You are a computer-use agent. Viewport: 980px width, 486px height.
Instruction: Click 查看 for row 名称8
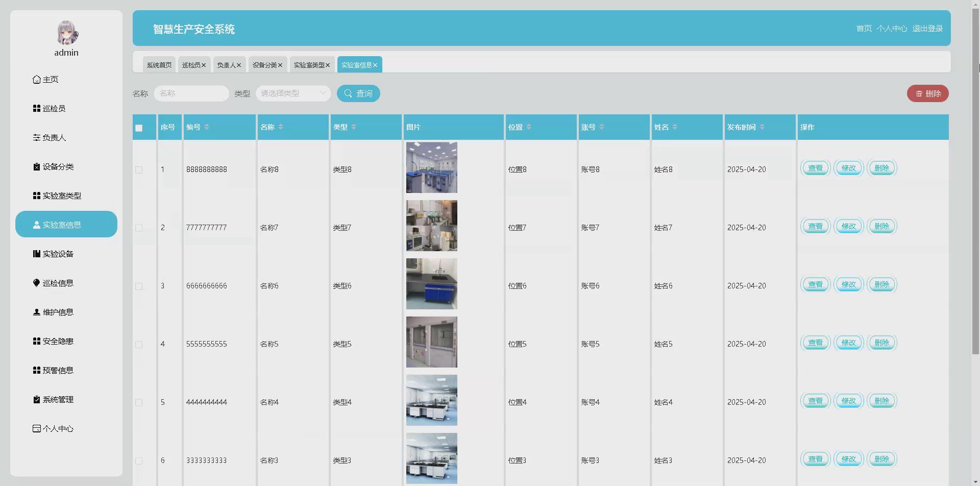816,168
